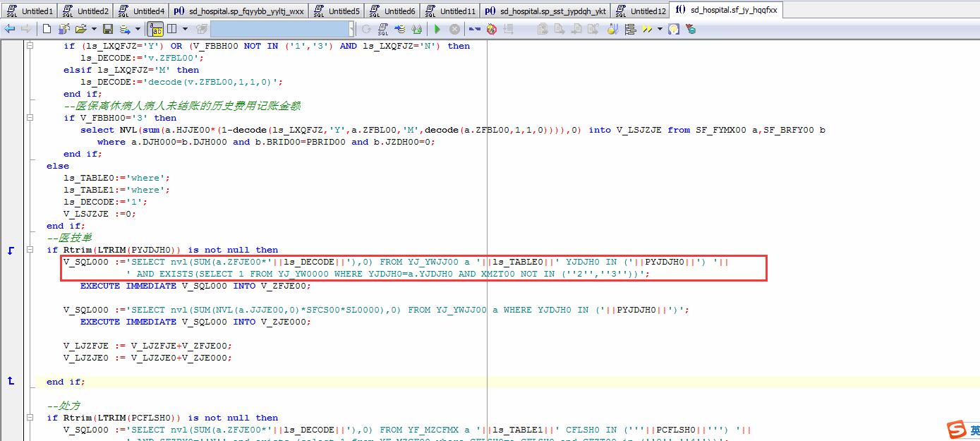
Task: Collapse fold at 'if Rtrim(LTRIM(PYJDJH0))' line
Action: [x=30, y=250]
